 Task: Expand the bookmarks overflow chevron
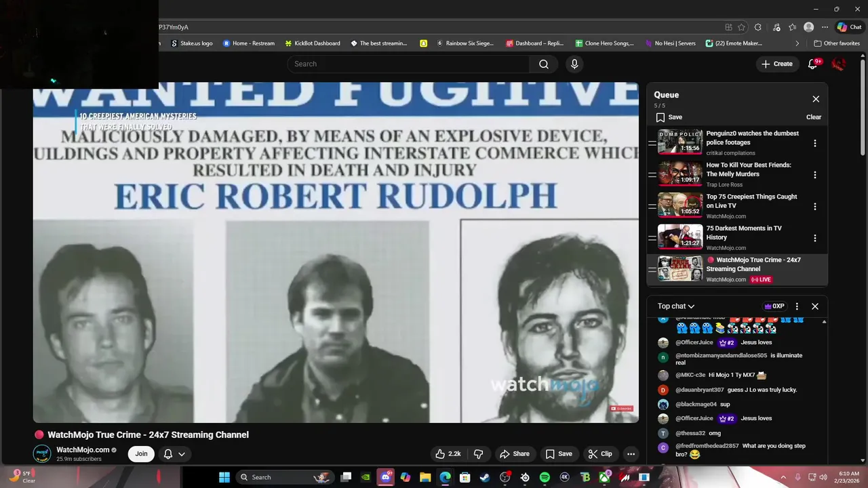(x=797, y=43)
